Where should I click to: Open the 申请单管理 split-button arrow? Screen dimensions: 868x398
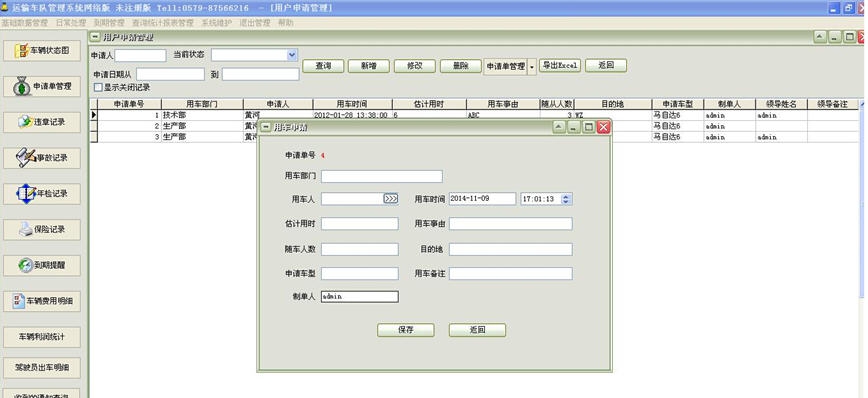pyautogui.click(x=532, y=66)
